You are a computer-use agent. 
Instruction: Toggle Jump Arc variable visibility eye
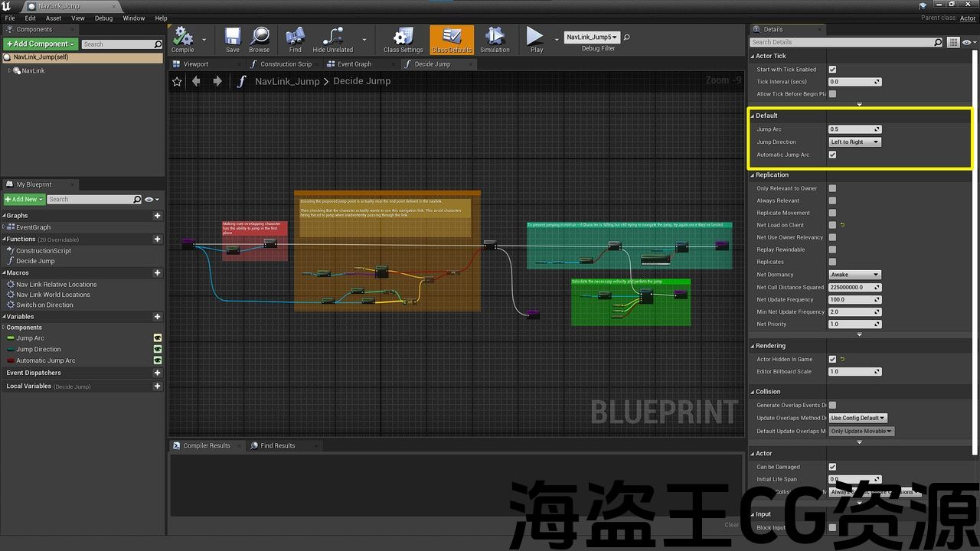pos(158,338)
